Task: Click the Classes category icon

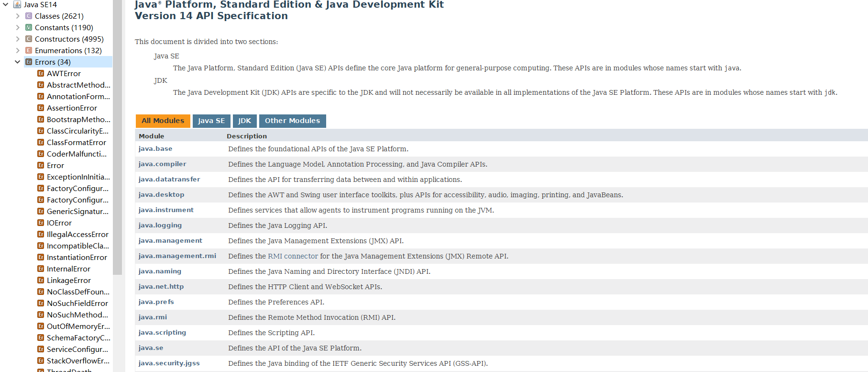Action: click(29, 16)
